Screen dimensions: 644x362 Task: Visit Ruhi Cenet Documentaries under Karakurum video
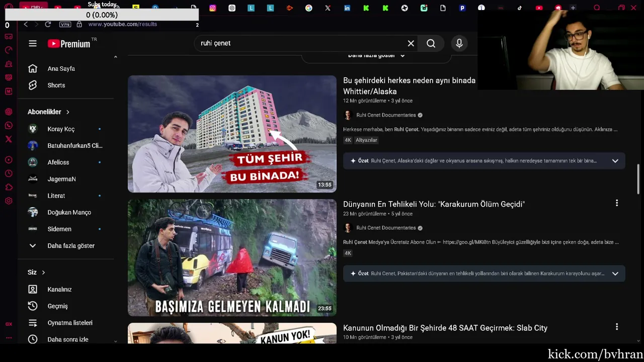click(386, 228)
